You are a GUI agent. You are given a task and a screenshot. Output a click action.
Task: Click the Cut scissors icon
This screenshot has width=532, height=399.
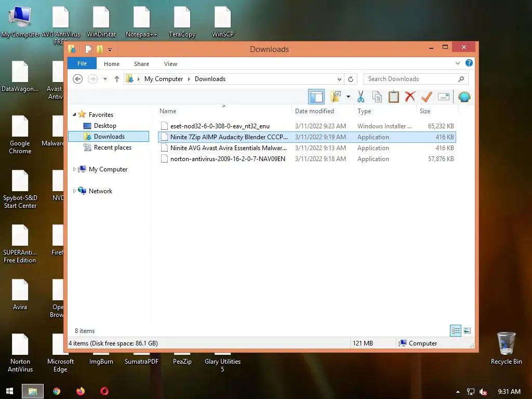pyautogui.click(x=361, y=97)
